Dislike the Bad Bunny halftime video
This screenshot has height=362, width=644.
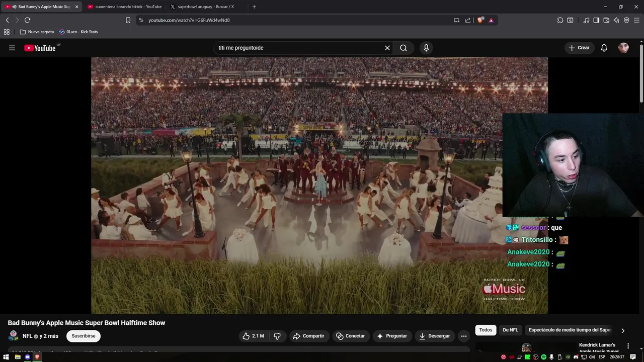pyautogui.click(x=277, y=336)
